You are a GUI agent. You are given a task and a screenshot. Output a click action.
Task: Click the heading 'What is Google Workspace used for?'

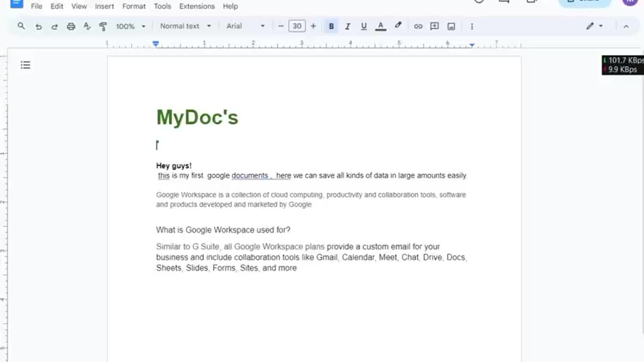[223, 230]
